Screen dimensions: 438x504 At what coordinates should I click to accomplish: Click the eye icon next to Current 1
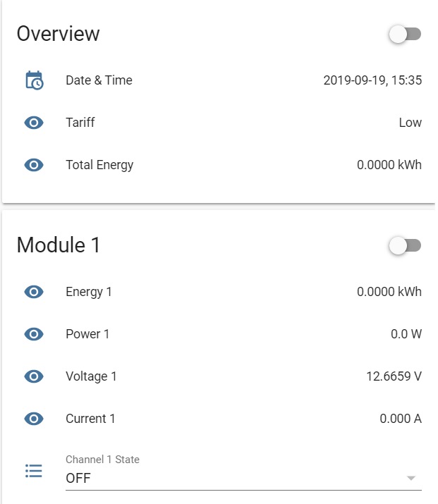[34, 419]
